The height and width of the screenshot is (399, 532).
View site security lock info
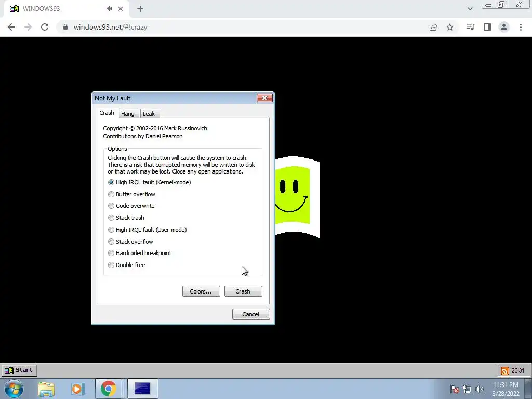(65, 27)
